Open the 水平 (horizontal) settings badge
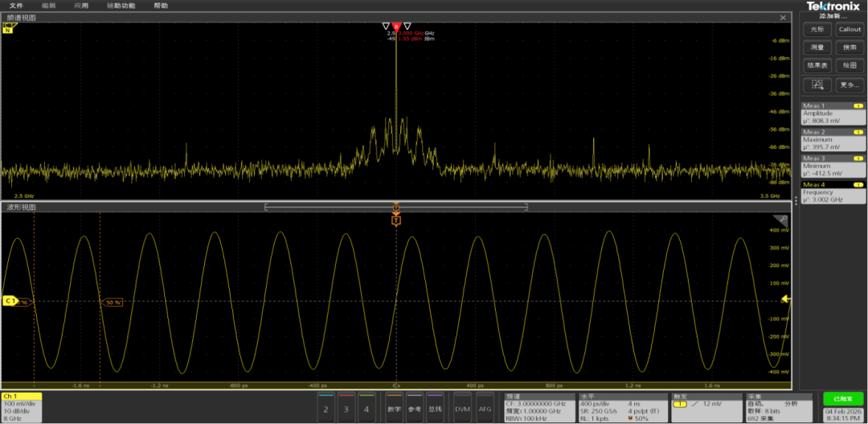Screen dimensions: 868x424 [x=624, y=407]
